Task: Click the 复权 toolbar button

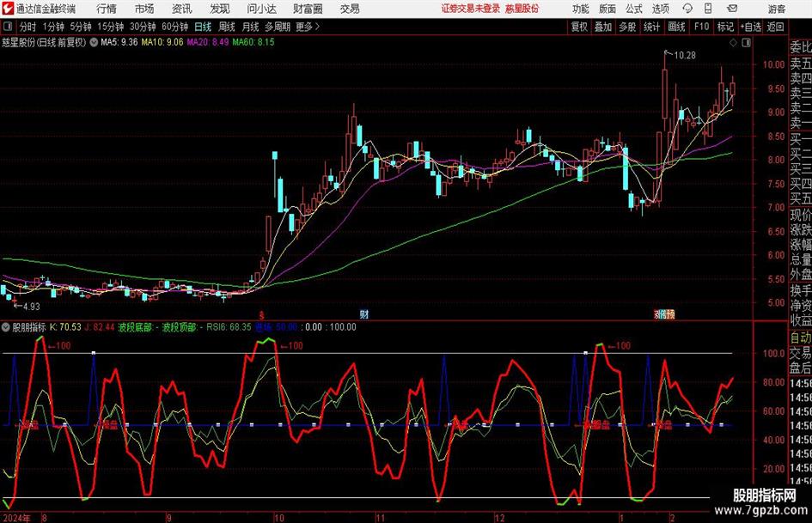Action: [x=579, y=27]
